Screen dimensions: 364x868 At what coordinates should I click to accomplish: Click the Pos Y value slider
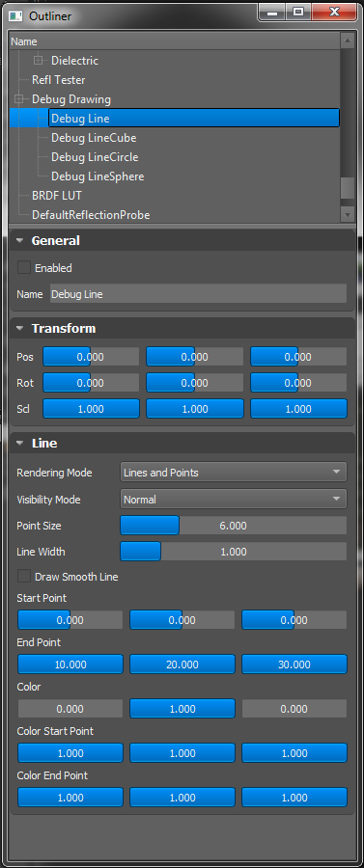click(x=195, y=357)
